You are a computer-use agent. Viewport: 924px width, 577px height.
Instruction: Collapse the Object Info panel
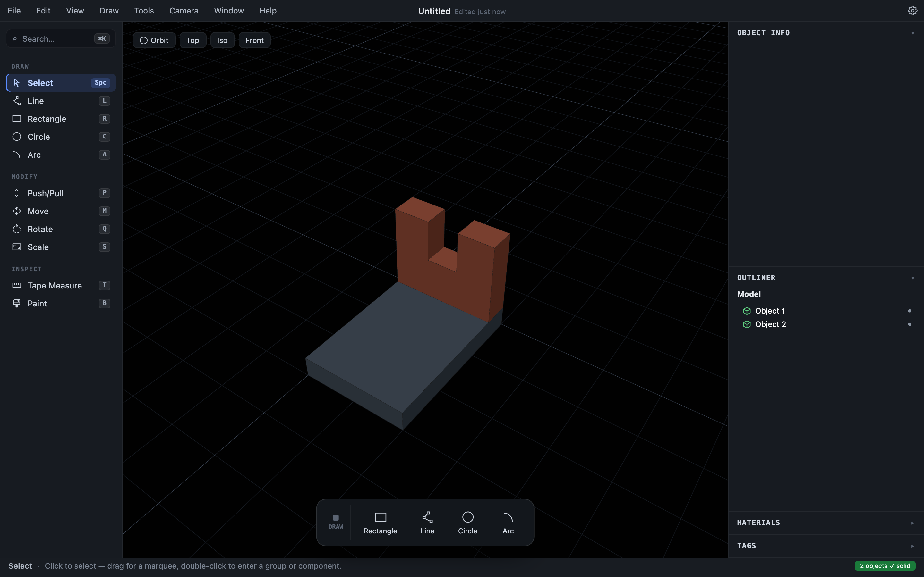(913, 33)
